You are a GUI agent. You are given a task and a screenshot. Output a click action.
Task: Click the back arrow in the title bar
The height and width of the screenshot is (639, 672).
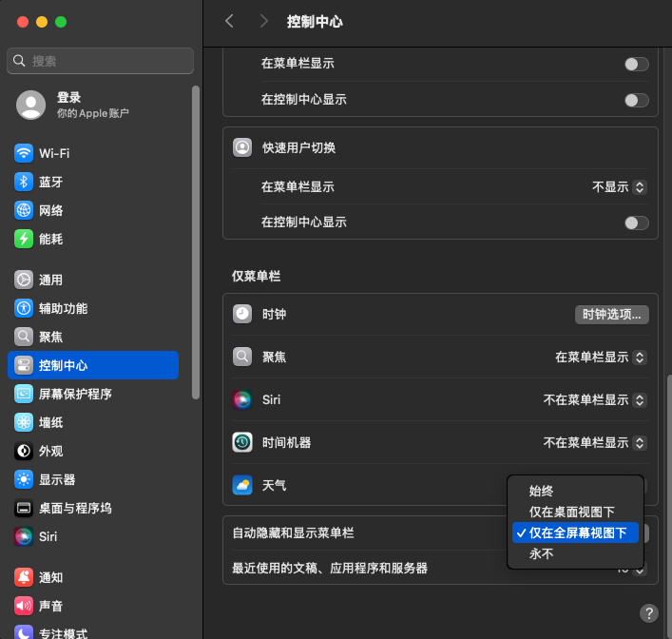[x=229, y=21]
